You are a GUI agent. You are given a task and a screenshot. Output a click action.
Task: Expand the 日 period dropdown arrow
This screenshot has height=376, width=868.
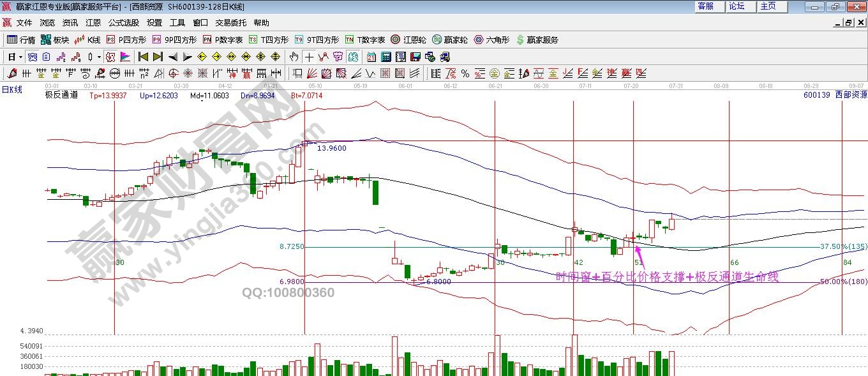[20, 57]
